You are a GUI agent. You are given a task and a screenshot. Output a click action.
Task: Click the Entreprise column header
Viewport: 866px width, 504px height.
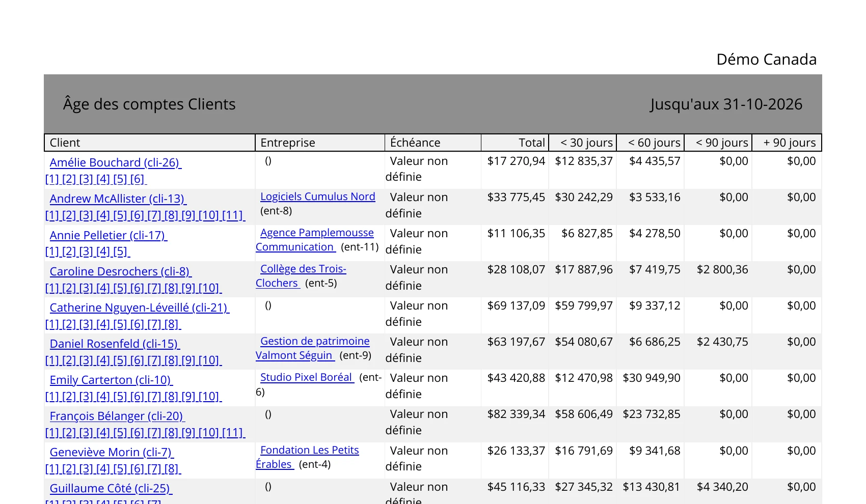[320, 143]
